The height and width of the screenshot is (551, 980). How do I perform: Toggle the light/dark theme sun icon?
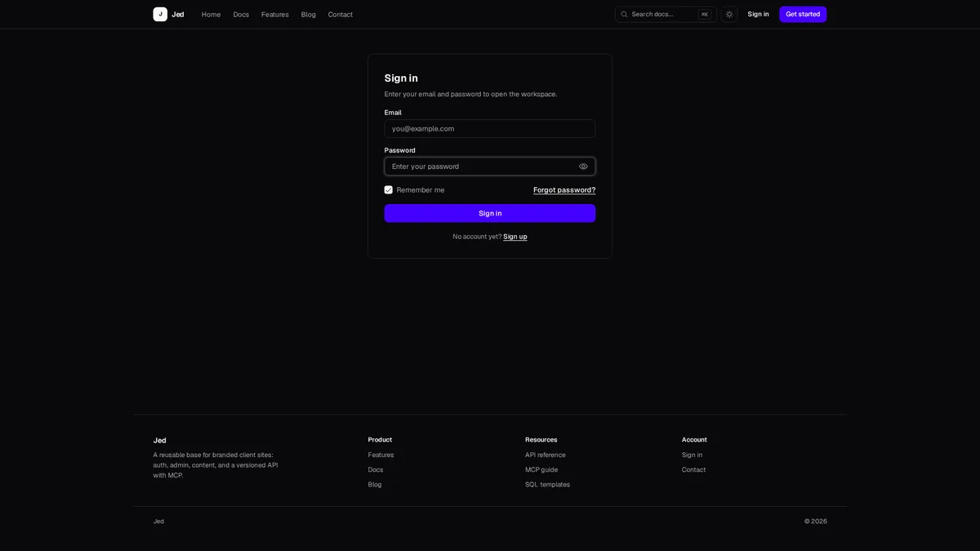[x=729, y=14]
